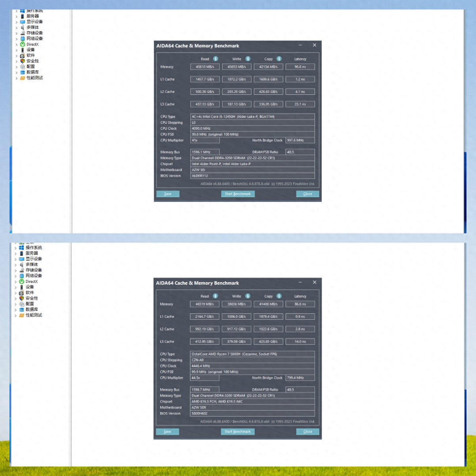
Task: Click the 服务器 server icon in the upper tree
Action: click(23, 16)
